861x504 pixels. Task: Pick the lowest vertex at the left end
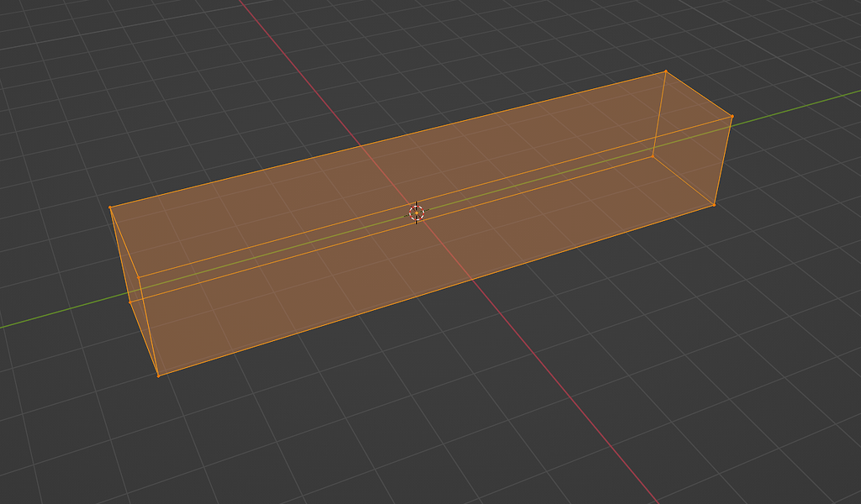tap(158, 375)
